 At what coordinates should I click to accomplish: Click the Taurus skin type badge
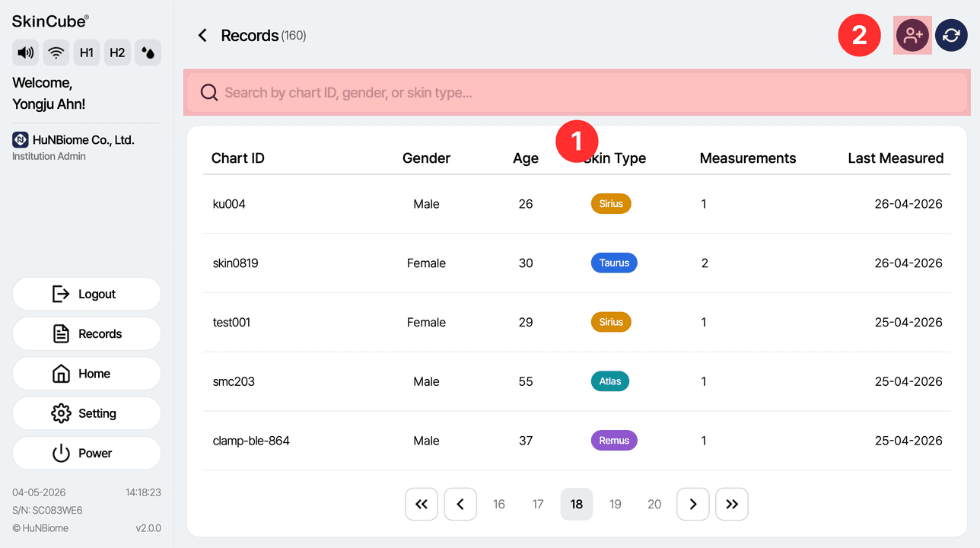(x=614, y=263)
